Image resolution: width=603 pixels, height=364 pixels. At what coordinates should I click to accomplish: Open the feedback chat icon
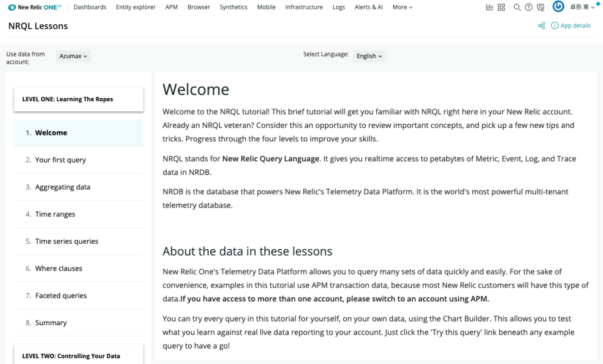pos(541,7)
